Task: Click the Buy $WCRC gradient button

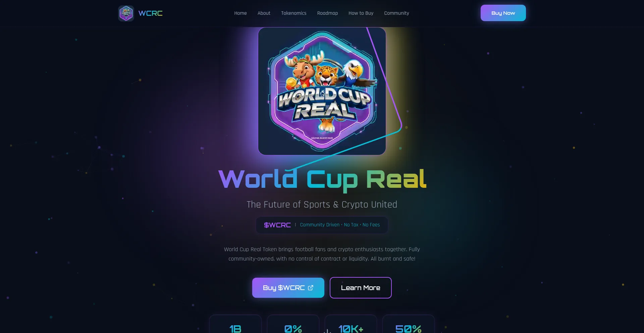Action: coord(288,288)
